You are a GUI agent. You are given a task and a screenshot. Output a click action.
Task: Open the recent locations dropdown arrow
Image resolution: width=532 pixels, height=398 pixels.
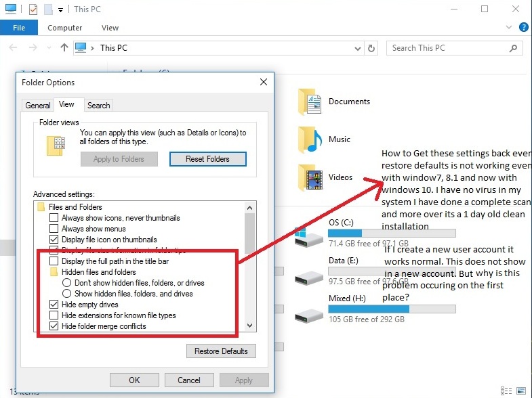point(49,48)
